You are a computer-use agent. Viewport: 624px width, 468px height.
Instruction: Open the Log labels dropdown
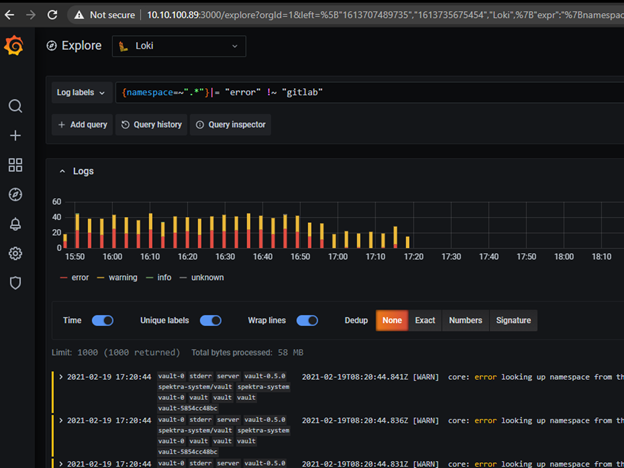[x=82, y=93]
